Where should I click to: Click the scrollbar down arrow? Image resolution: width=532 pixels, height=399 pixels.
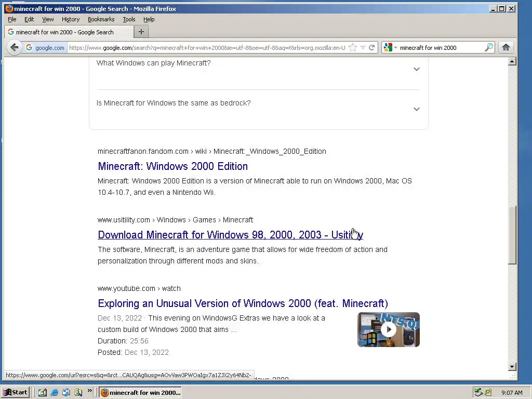coord(512,366)
